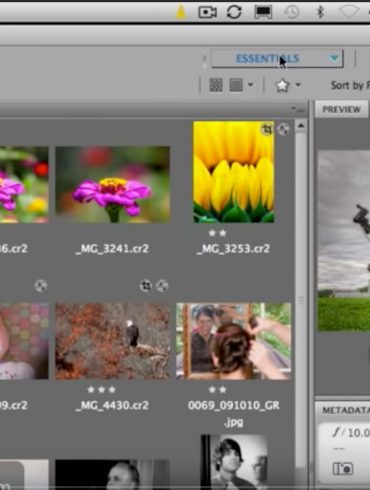This screenshot has height=490, width=370.
Task: Click the display mirroring menu bar icon
Action: [263, 12]
